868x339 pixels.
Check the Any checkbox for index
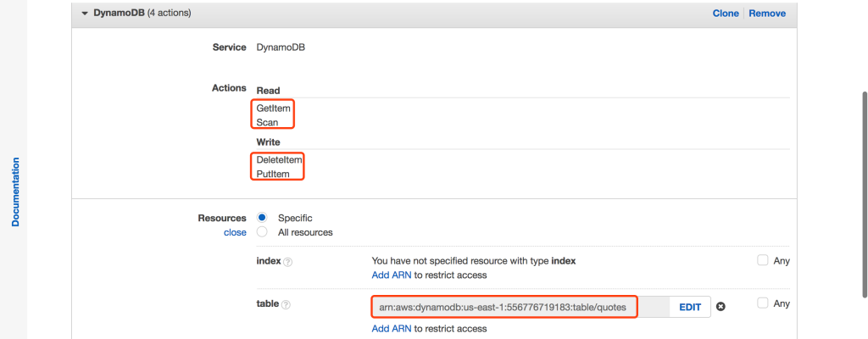coord(762,260)
